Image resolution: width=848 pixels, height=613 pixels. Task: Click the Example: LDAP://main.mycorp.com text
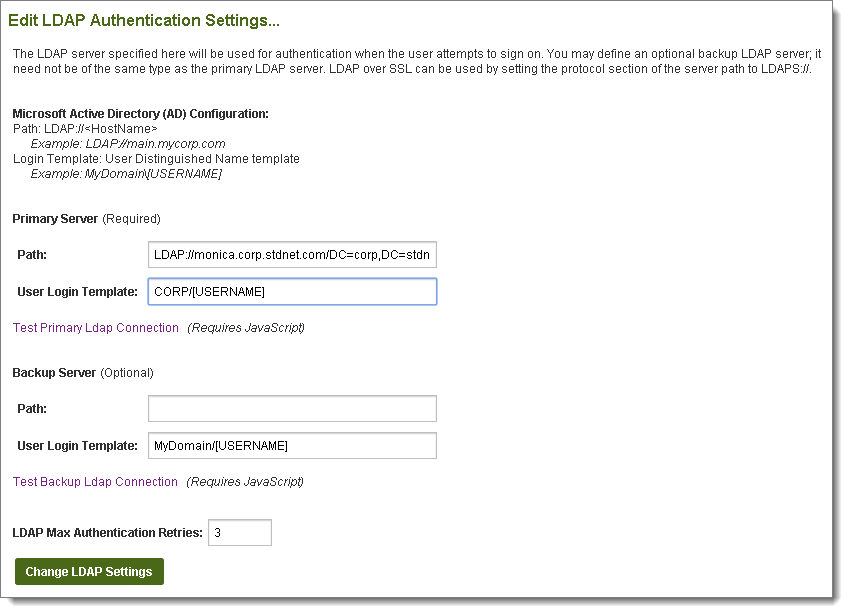[x=128, y=144]
